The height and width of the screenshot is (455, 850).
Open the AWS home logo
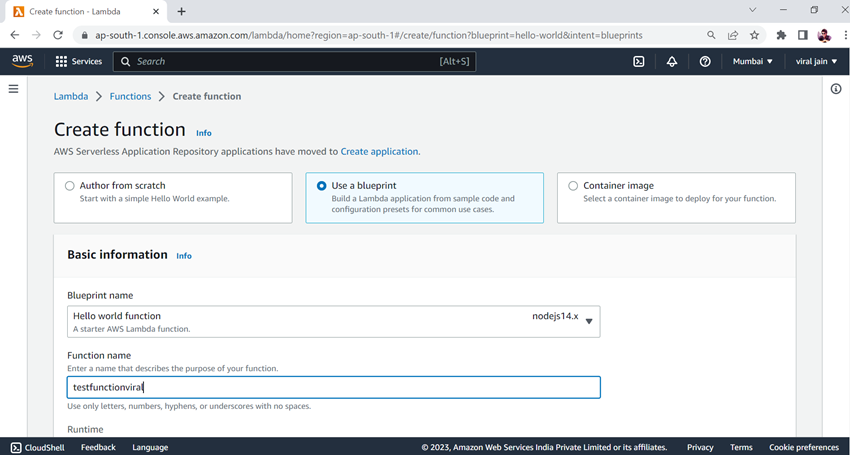pyautogui.click(x=22, y=61)
